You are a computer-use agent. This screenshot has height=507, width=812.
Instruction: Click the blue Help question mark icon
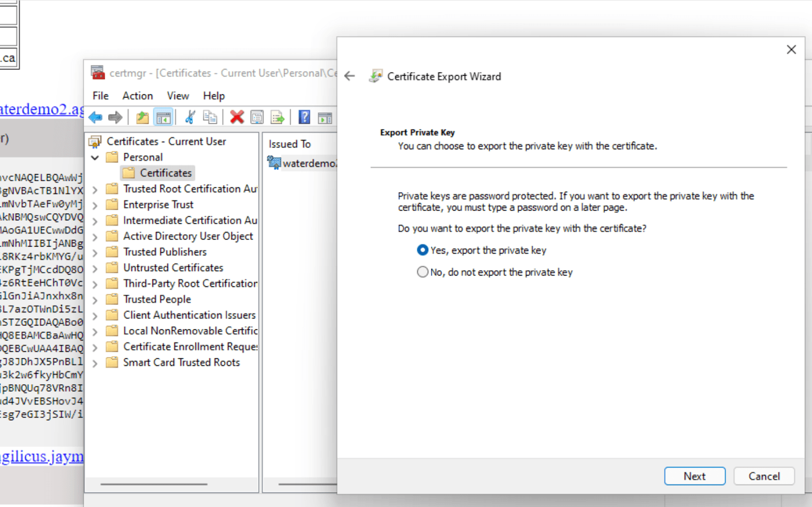304,118
